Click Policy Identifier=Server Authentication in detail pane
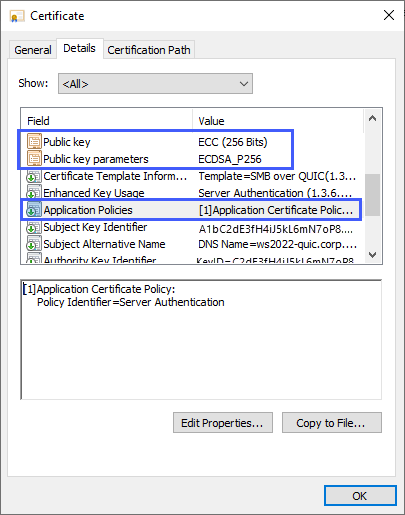This screenshot has height=515, width=405. tap(131, 302)
